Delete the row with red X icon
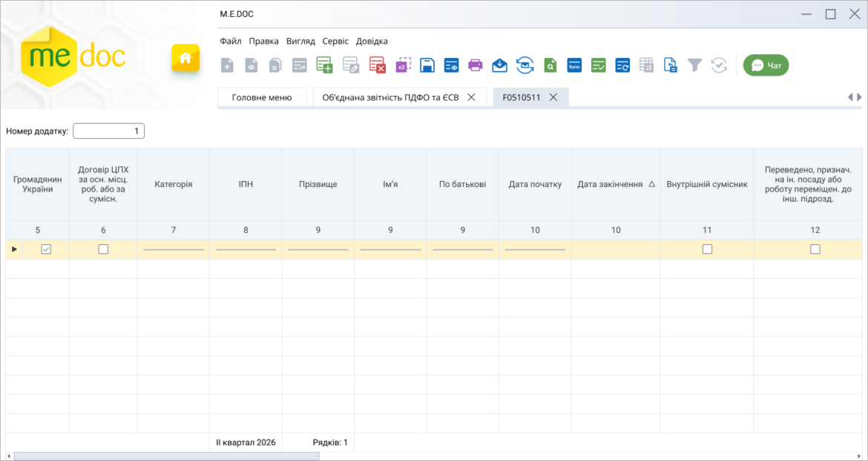 378,65
